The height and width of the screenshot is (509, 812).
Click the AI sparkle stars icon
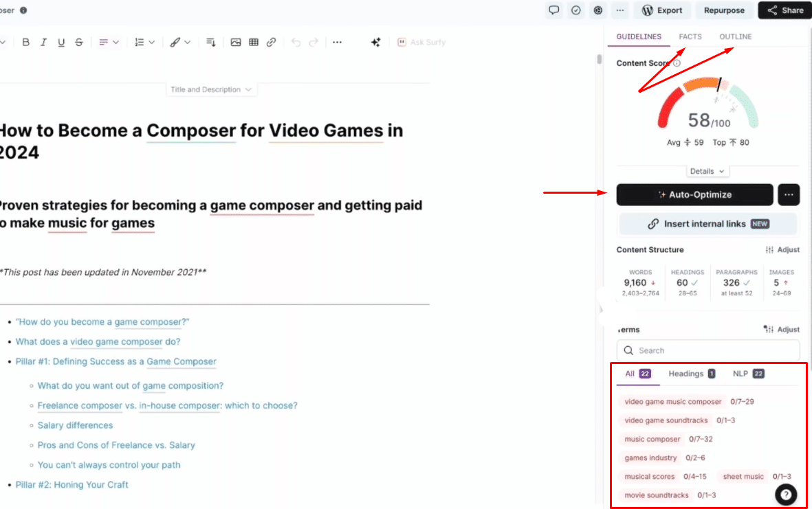click(375, 43)
